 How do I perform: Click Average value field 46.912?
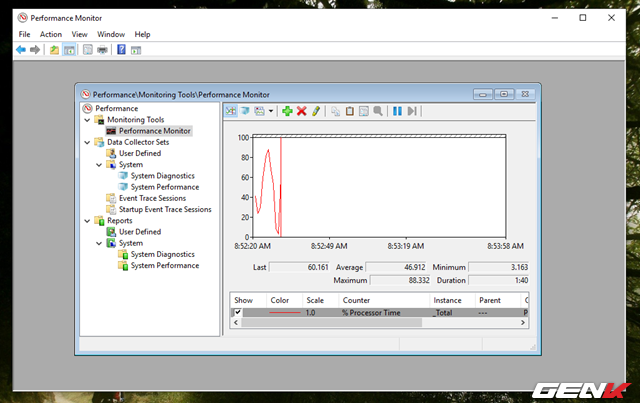pos(396,267)
